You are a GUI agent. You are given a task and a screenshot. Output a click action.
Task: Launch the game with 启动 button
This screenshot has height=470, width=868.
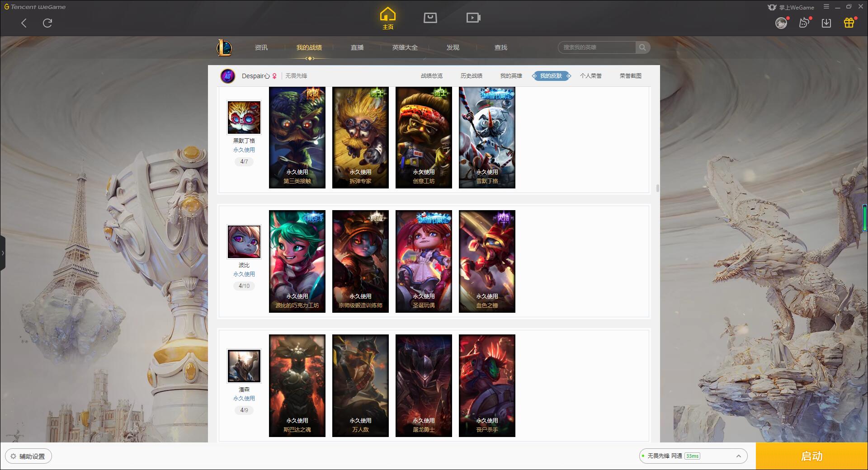[x=812, y=456]
